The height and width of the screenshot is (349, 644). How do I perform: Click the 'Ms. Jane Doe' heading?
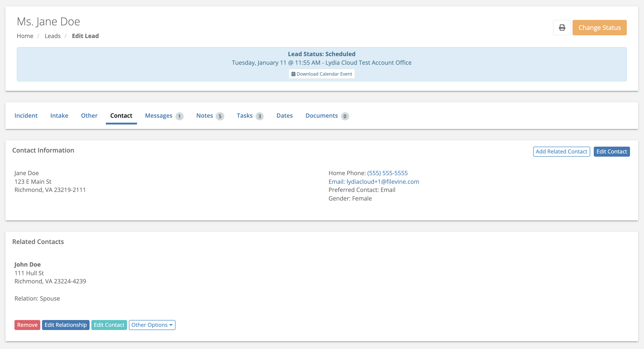click(x=48, y=22)
